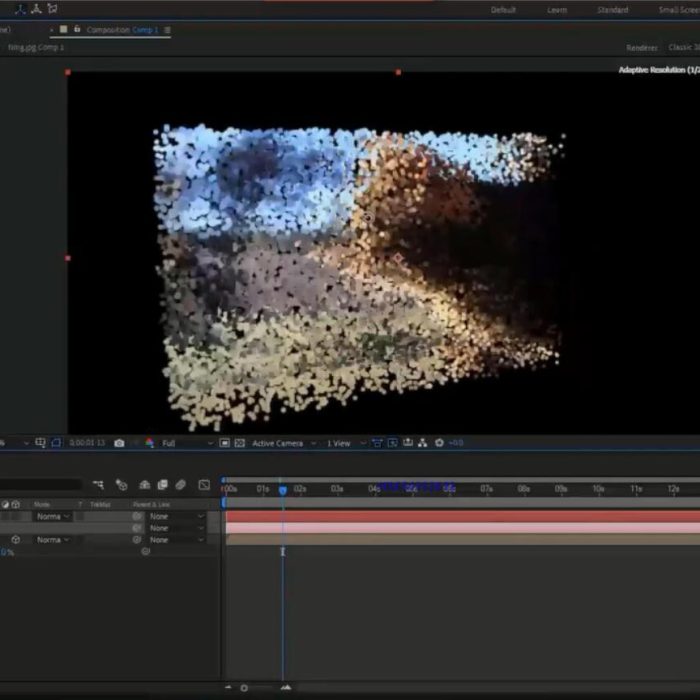Toggle the transparency grid button

tap(240, 443)
